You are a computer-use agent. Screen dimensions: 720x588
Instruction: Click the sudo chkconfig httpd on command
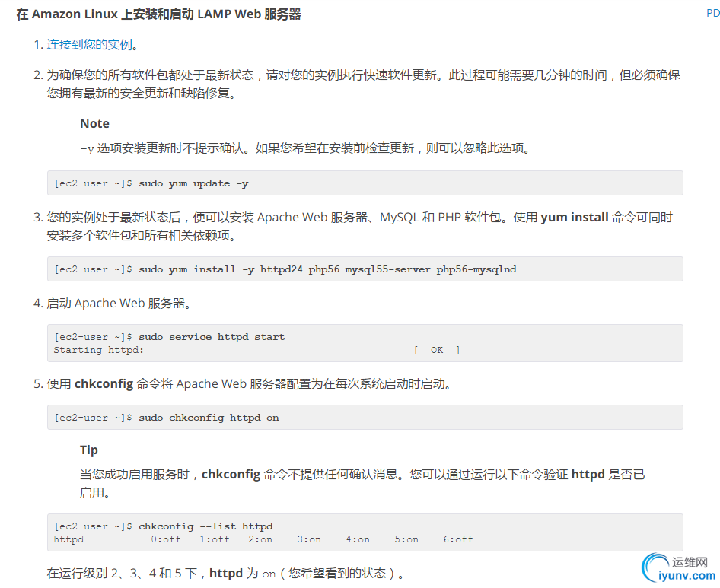[x=209, y=418]
